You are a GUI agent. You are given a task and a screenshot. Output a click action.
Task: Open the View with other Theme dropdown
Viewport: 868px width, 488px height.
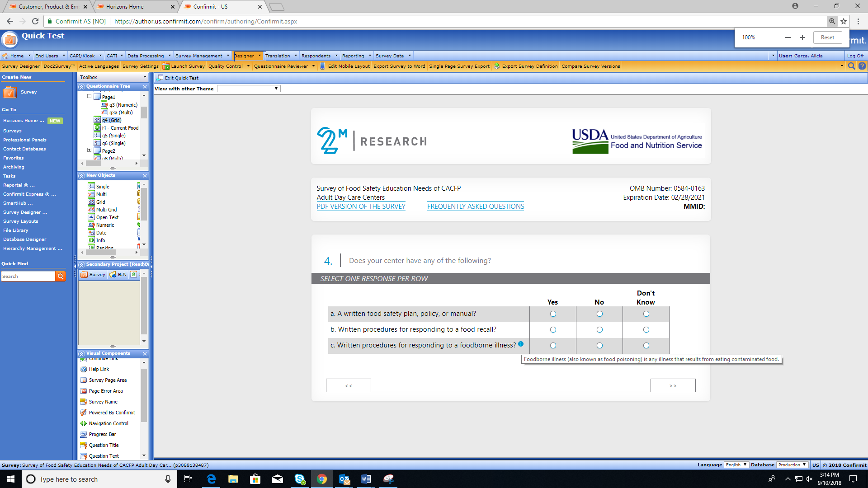(249, 89)
